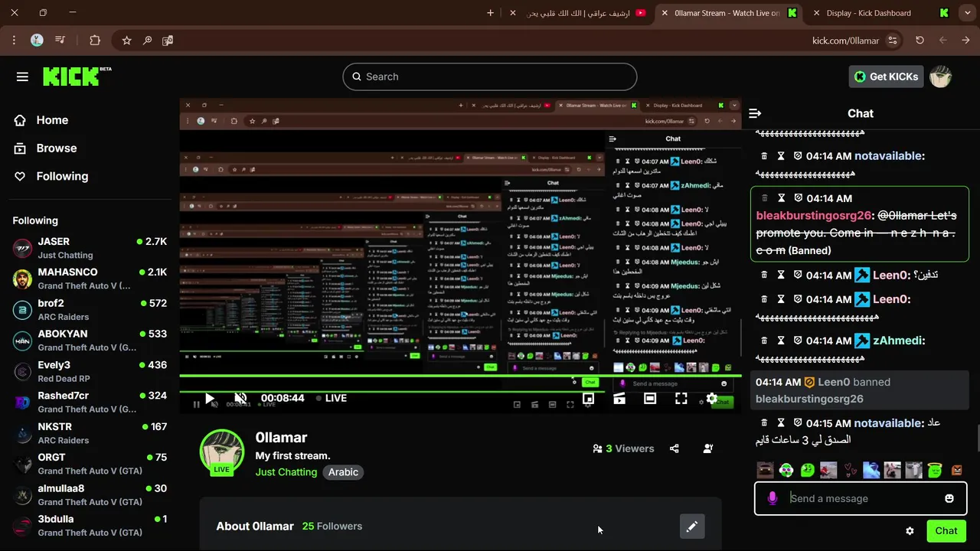This screenshot has width=980, height=551.
Task: Open 3bdulla's channel
Action: [x=90, y=526]
